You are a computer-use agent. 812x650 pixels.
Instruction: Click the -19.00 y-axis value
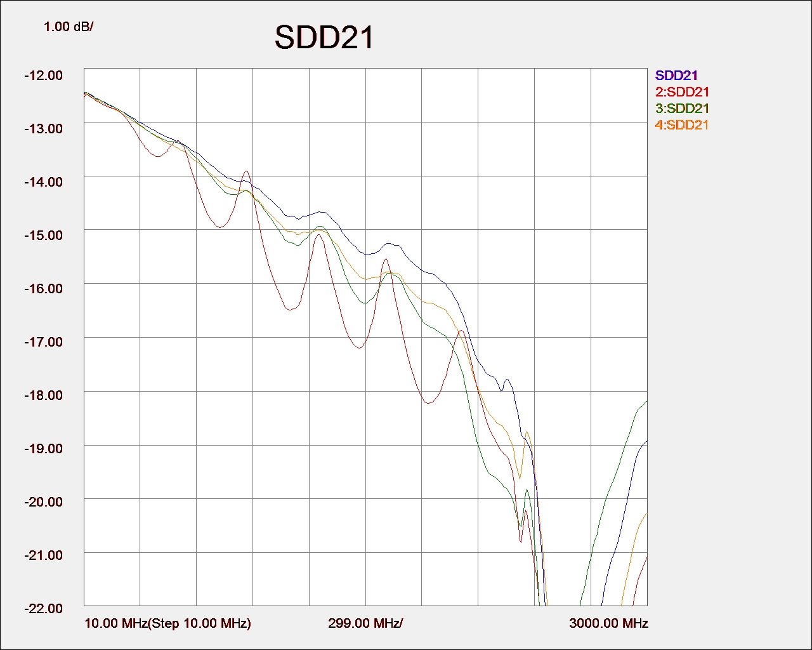43,449
